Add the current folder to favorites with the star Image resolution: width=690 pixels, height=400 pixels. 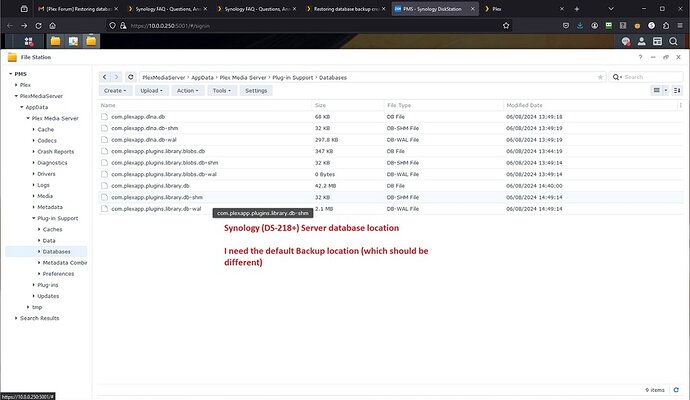coord(600,77)
